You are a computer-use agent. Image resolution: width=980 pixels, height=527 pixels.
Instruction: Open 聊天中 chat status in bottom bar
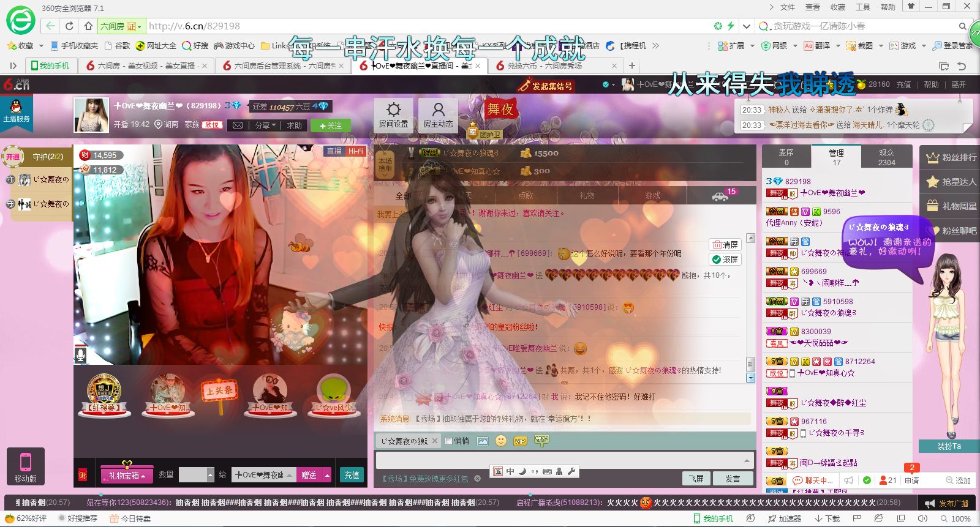(x=812, y=480)
